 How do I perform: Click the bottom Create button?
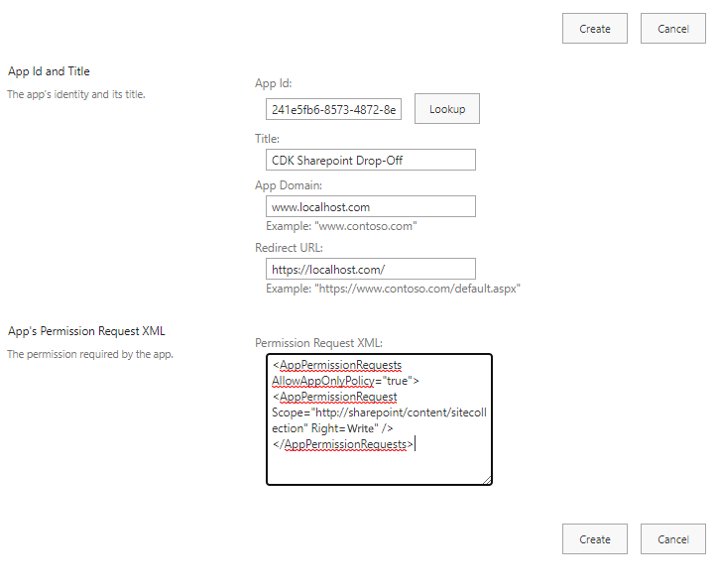click(594, 539)
